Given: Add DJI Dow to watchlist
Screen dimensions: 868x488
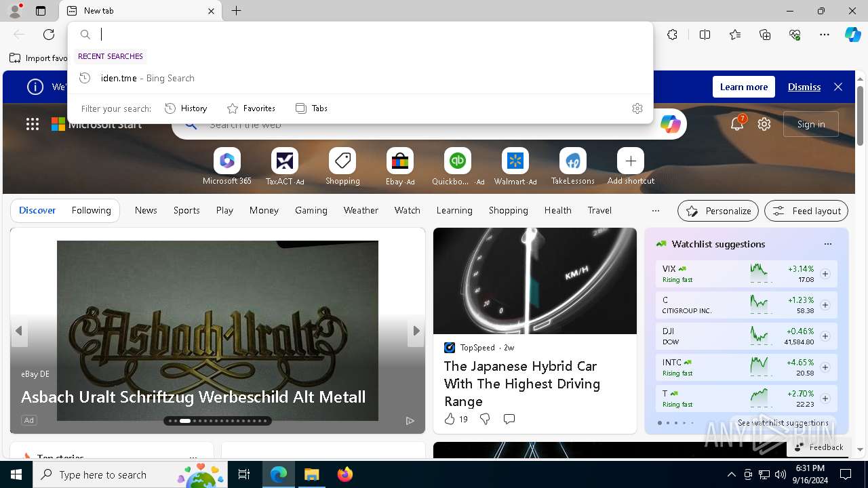Looking at the screenshot, I should pos(825,336).
